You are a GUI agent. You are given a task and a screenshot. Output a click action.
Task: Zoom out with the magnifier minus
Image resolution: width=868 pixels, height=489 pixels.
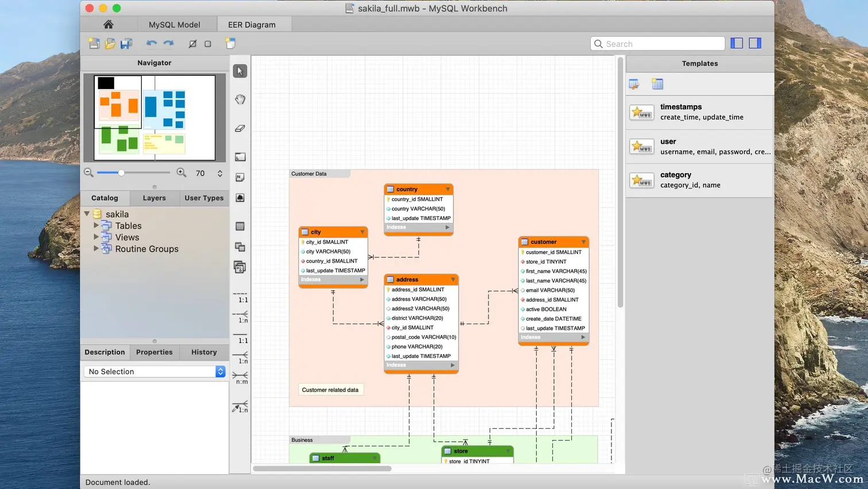coord(88,172)
